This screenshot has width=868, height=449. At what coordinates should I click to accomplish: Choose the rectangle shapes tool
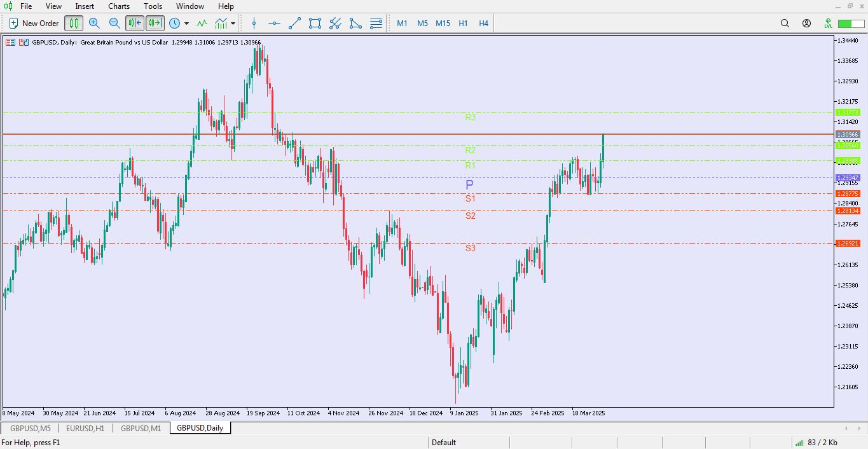[x=315, y=24]
